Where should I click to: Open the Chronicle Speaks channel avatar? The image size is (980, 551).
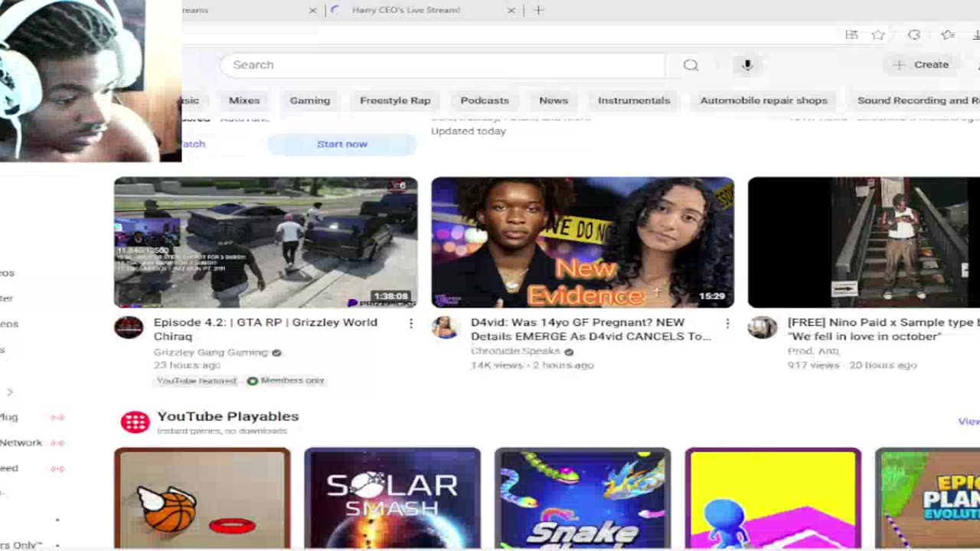[x=445, y=328]
